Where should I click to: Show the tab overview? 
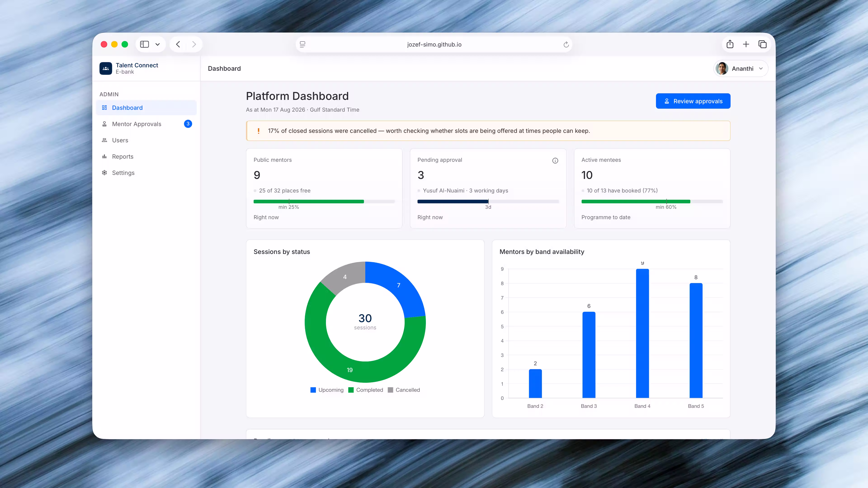coord(762,44)
